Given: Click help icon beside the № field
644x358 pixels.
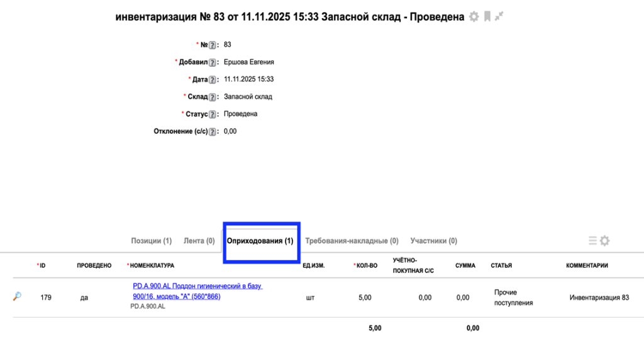Looking at the screenshot, I should [x=213, y=45].
